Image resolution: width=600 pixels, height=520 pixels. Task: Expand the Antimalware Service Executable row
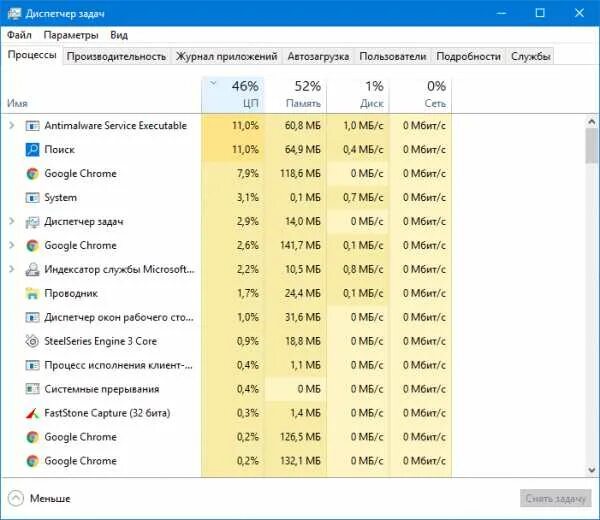(12, 125)
